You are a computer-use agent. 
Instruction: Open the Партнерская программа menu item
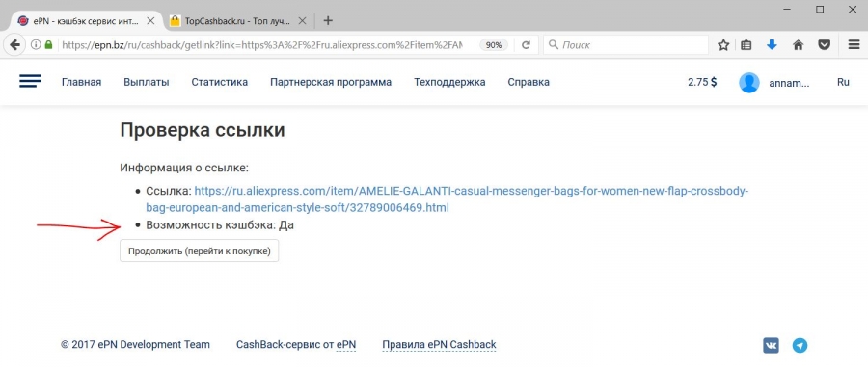point(331,82)
